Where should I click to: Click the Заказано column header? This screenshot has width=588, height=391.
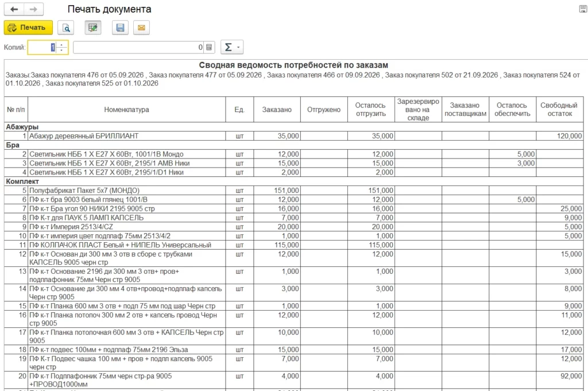tap(277, 110)
